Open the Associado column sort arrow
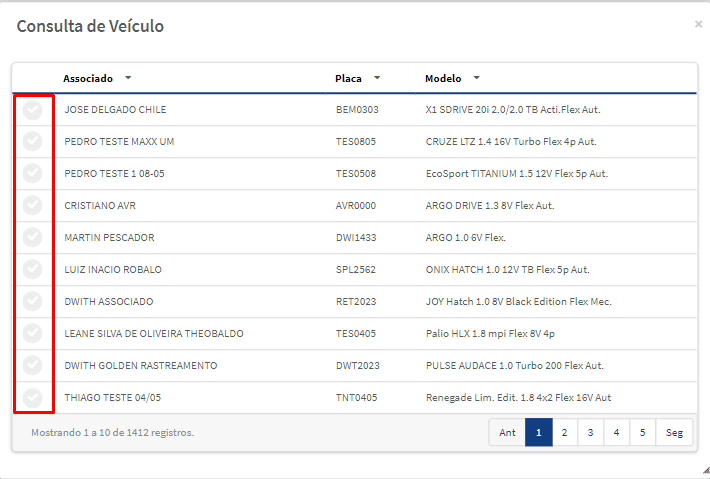This screenshot has width=710, height=479. pyautogui.click(x=128, y=78)
